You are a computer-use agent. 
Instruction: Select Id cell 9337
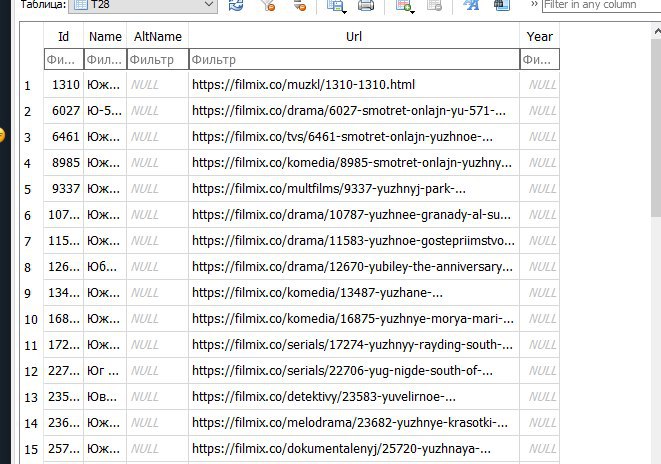[64, 189]
